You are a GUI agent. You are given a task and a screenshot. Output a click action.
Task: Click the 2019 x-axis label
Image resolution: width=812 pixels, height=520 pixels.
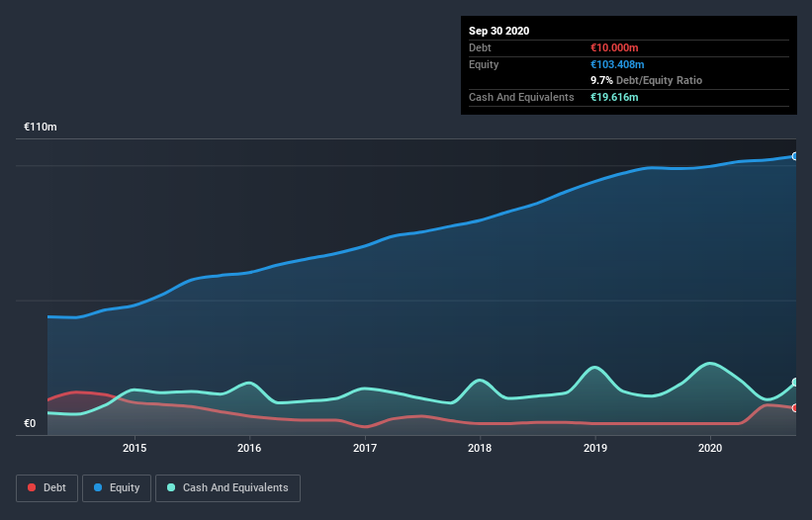tap(595, 448)
